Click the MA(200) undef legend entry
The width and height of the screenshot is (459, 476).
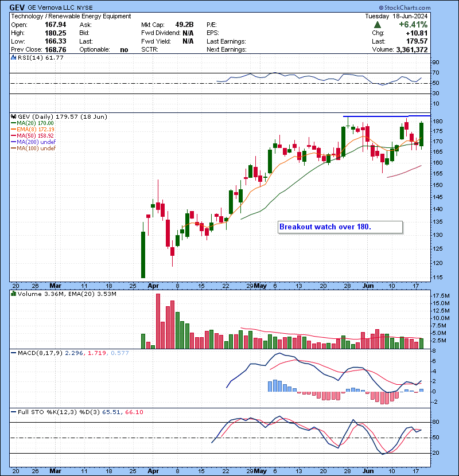33,142
